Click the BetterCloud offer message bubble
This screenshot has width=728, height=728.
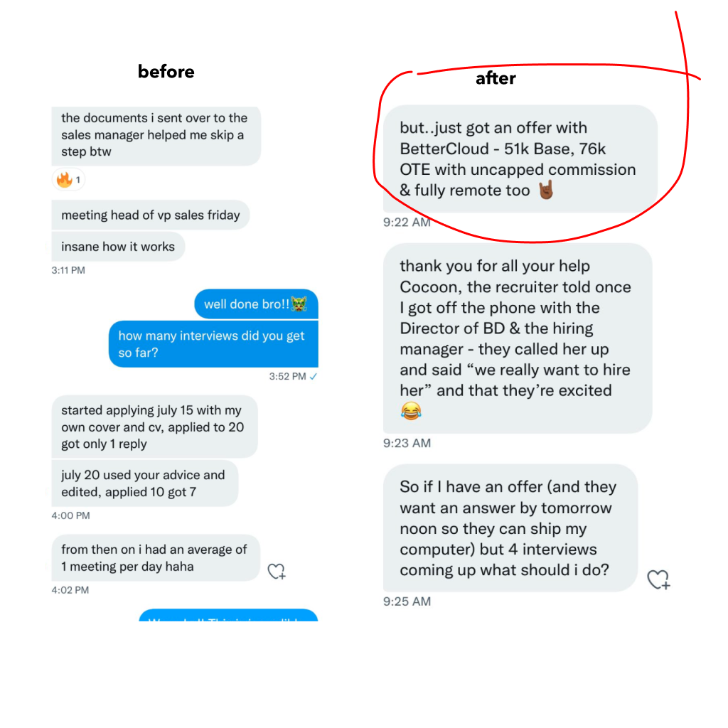click(x=519, y=159)
